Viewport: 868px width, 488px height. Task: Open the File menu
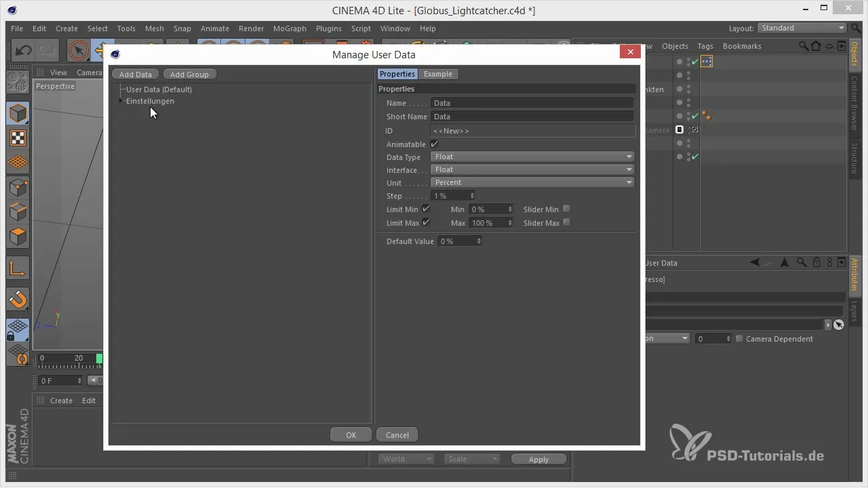17,28
